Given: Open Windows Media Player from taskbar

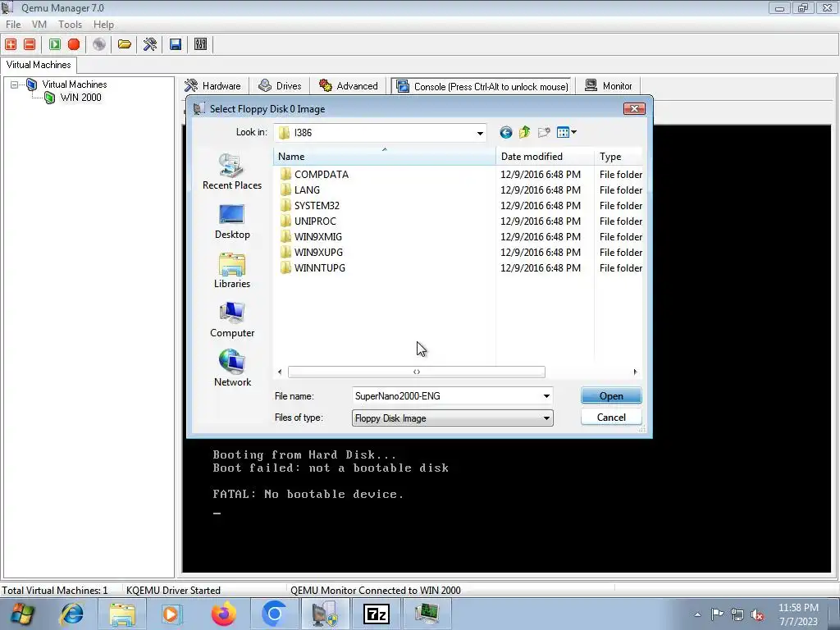Looking at the screenshot, I should coord(172,614).
